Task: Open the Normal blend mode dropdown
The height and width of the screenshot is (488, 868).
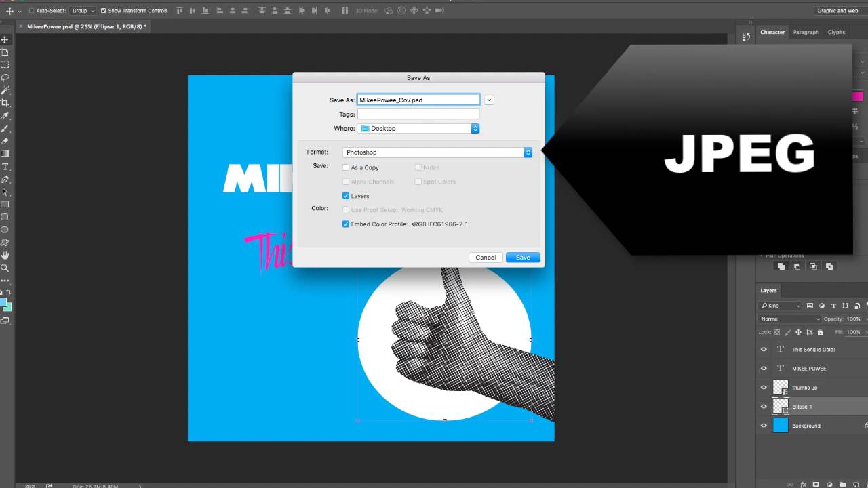Action: point(790,319)
